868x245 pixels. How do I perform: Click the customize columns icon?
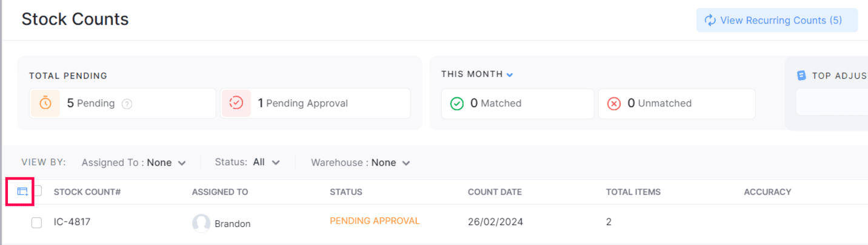[22, 191]
